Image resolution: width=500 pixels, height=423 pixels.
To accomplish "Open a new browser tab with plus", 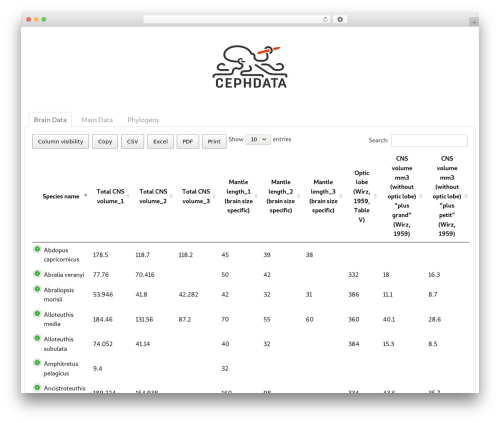I will pyautogui.click(x=474, y=22).
